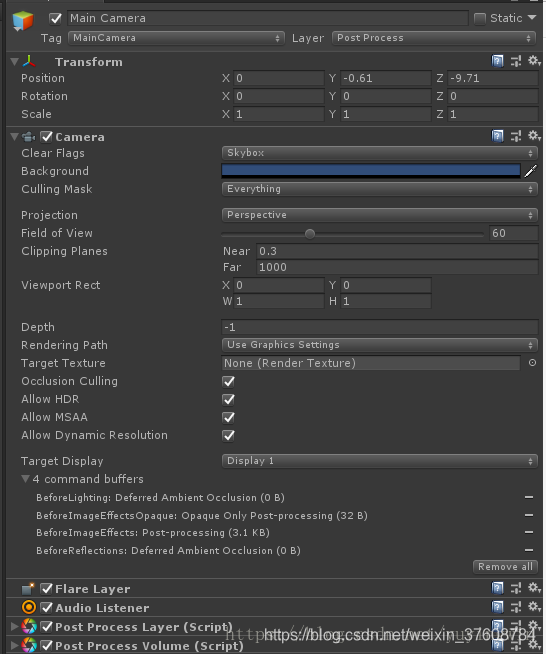The image size is (546, 654).
Task: Click the Background color swatch
Action: click(371, 171)
